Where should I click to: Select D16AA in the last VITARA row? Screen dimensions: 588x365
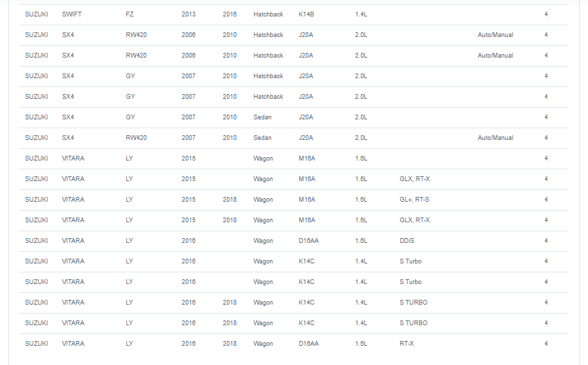point(308,343)
